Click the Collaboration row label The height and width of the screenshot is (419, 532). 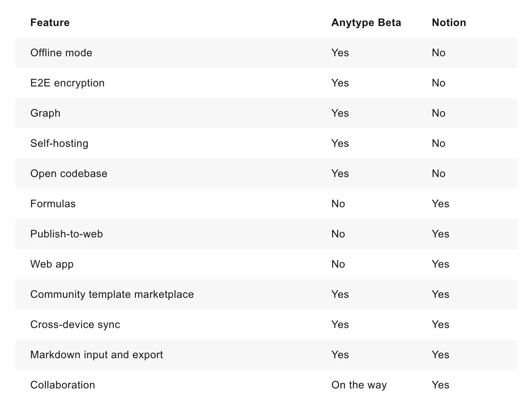pos(63,385)
